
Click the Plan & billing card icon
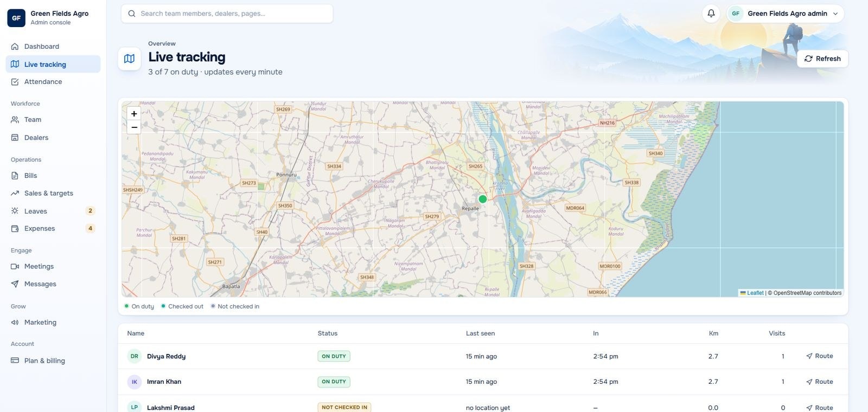[15, 360]
